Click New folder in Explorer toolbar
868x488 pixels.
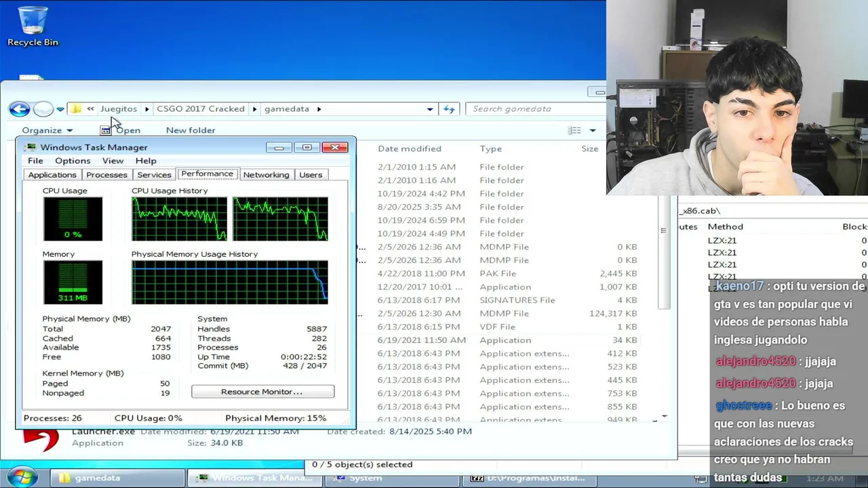[191, 130]
